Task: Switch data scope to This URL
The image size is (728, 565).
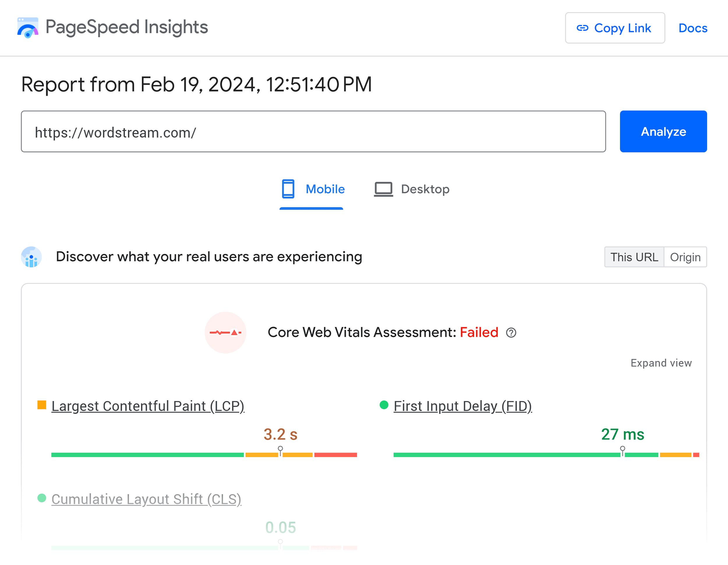Action: click(634, 257)
